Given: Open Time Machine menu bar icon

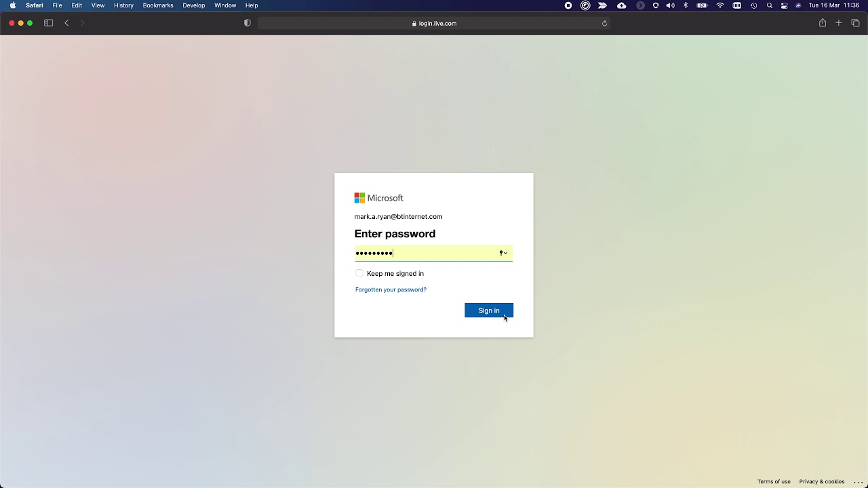Looking at the screenshot, I should [753, 5].
